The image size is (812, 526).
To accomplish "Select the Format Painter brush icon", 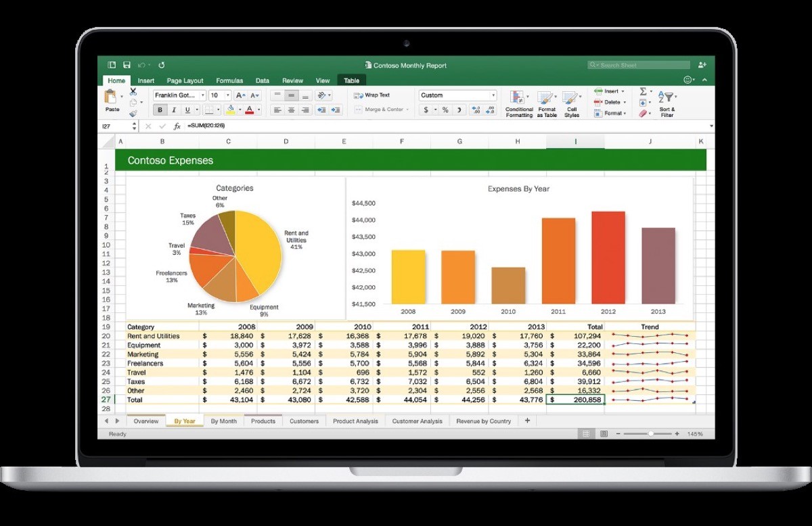I will 133,114.
